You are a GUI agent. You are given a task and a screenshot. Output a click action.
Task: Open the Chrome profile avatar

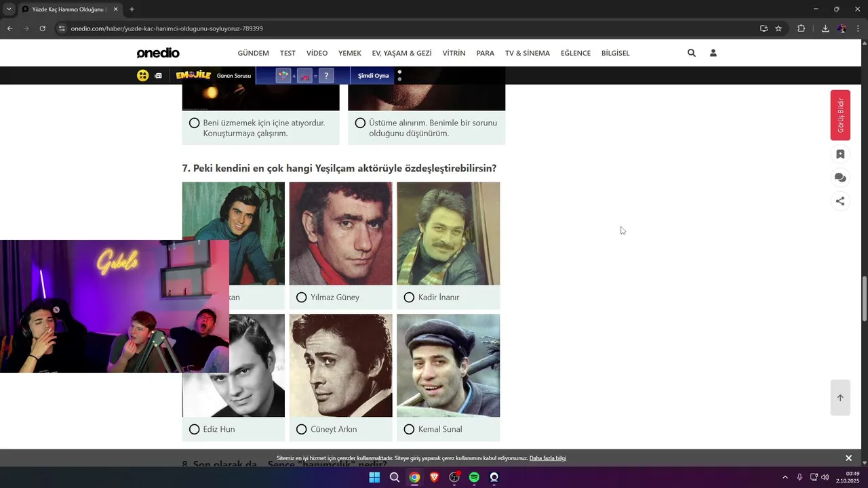pyautogui.click(x=842, y=28)
